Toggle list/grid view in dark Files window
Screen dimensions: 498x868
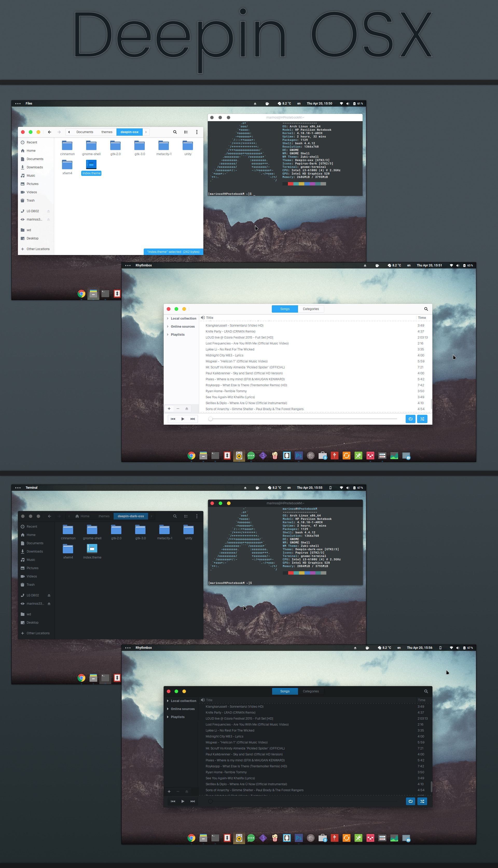point(186,516)
